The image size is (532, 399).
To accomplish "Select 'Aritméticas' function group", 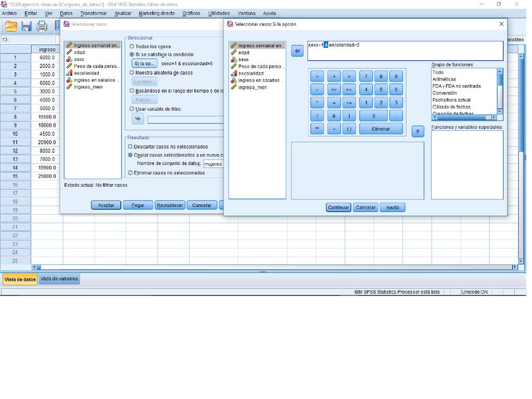I will 444,79.
